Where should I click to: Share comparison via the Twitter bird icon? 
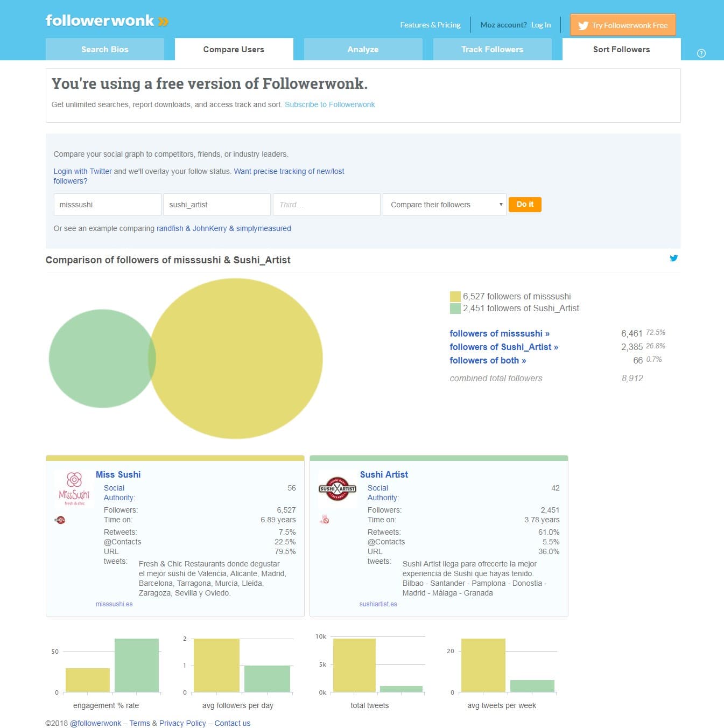point(673,258)
